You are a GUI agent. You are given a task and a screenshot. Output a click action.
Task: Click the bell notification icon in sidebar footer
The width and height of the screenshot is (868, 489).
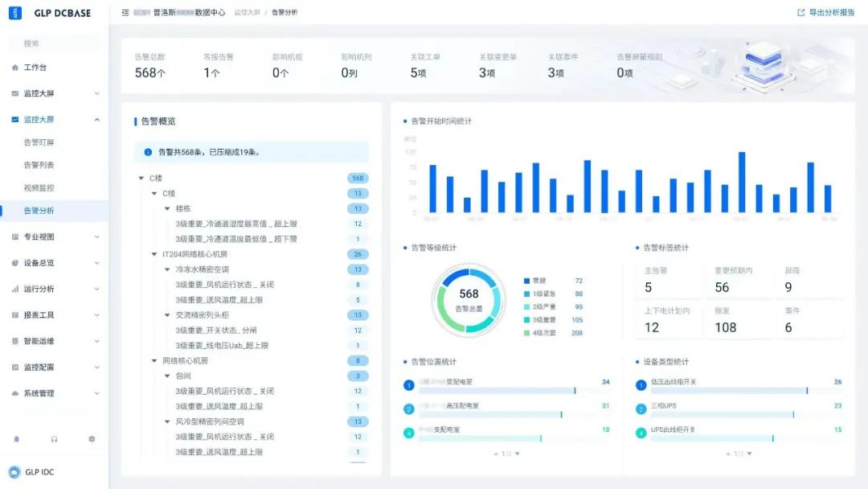(x=17, y=439)
